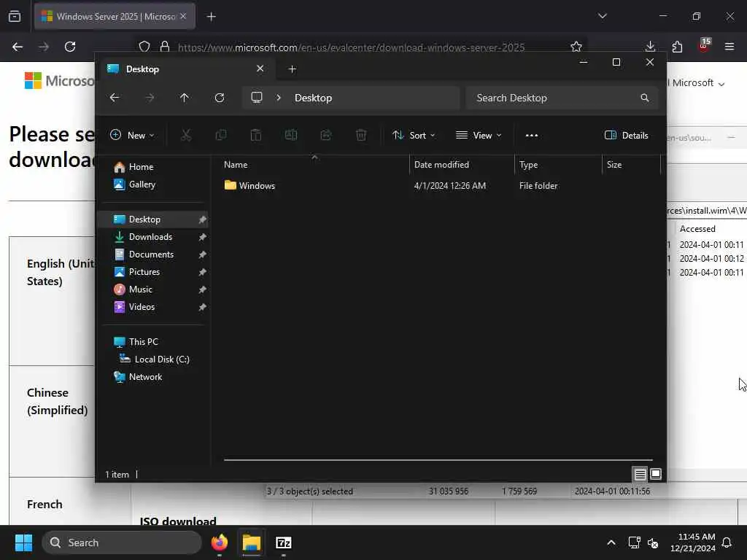Viewport: 747px width, 560px height.
Task: Open the See more ellipsis menu
Action: click(x=532, y=135)
